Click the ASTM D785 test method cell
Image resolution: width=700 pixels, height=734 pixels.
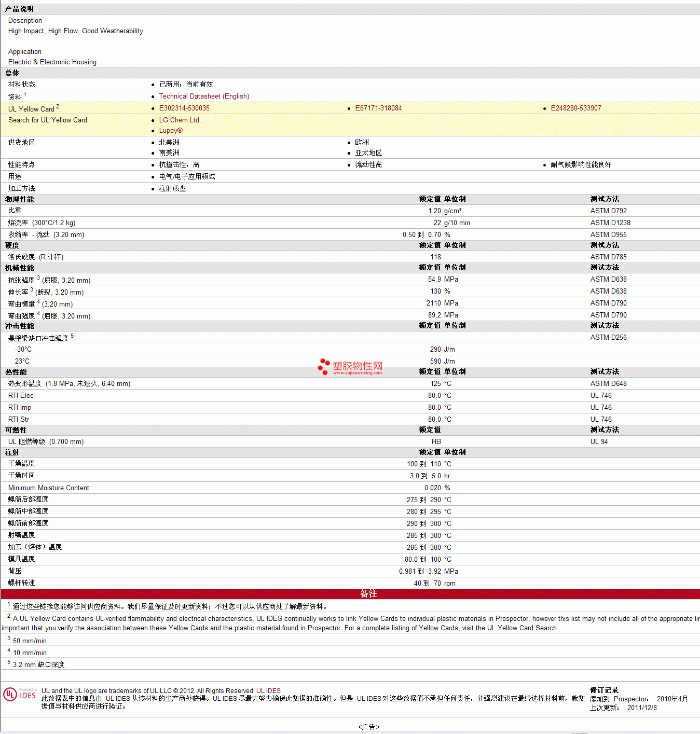608,257
